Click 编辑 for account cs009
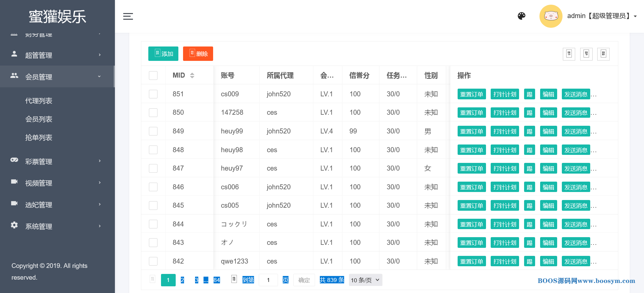644x293 pixels. [x=548, y=94]
